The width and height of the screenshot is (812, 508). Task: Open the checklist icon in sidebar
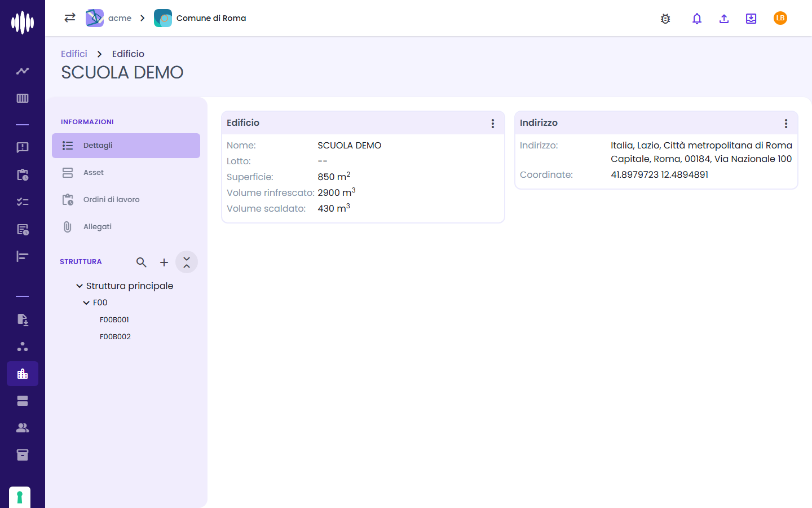tap(23, 202)
